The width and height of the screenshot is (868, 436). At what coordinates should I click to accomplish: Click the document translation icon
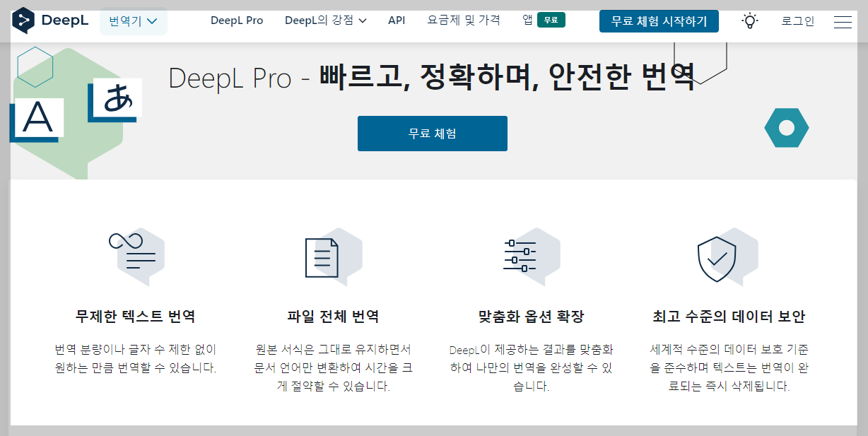pyautogui.click(x=332, y=256)
